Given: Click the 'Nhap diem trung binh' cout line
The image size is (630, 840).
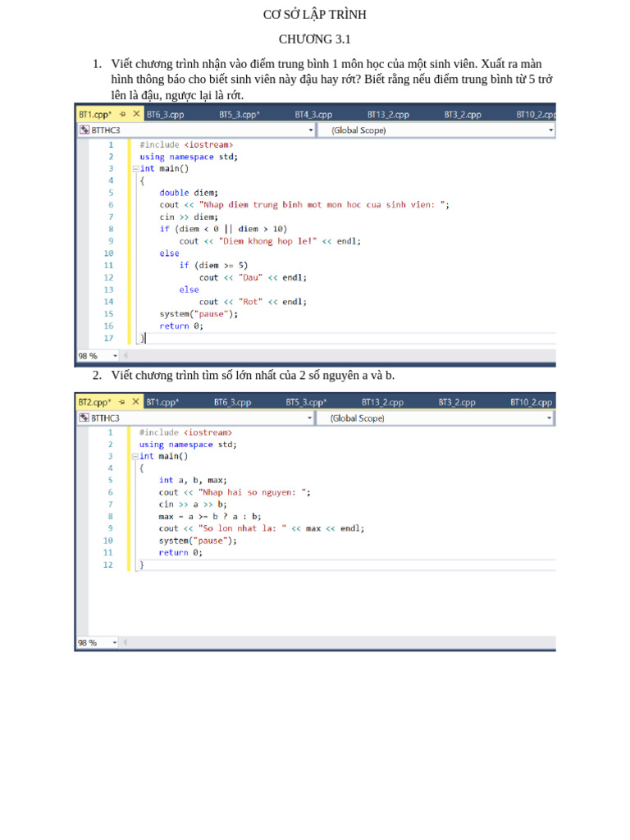Looking at the screenshot, I should click(304, 204).
